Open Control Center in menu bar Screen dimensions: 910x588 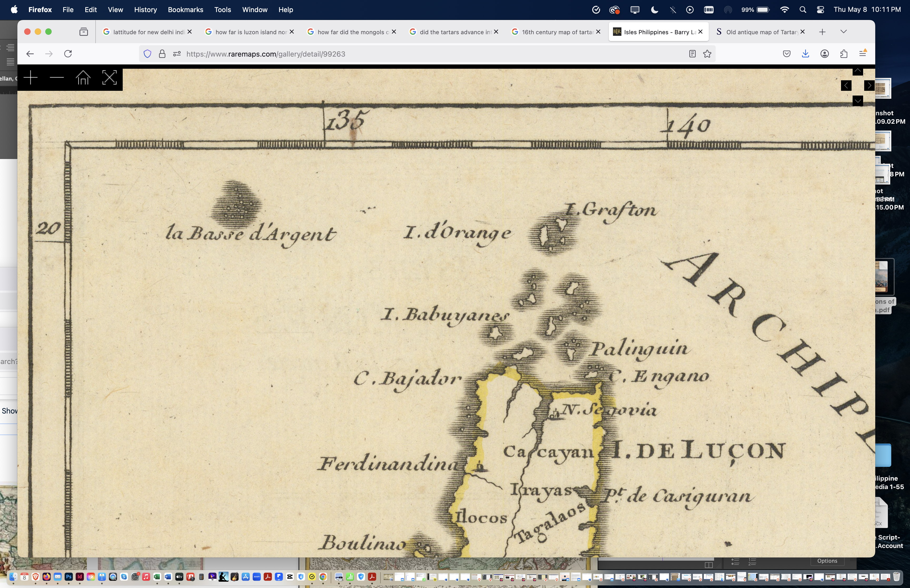(x=820, y=9)
